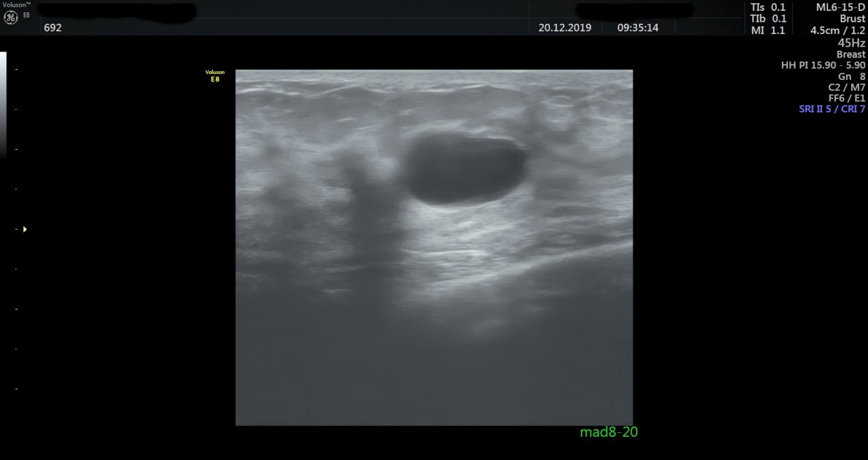Click the FF6 / E1 setting
The image size is (868, 460).
(847, 98)
